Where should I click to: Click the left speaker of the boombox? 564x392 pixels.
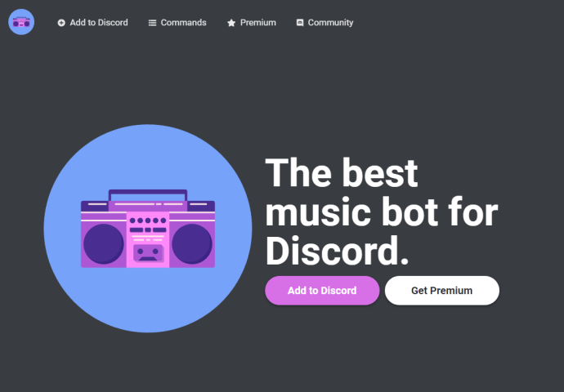(x=104, y=243)
